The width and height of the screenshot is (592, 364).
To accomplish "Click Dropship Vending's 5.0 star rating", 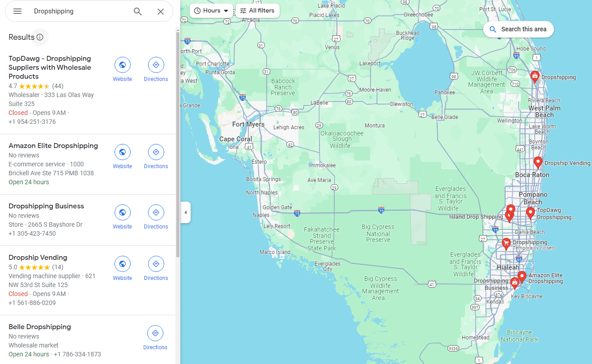I will (36, 267).
